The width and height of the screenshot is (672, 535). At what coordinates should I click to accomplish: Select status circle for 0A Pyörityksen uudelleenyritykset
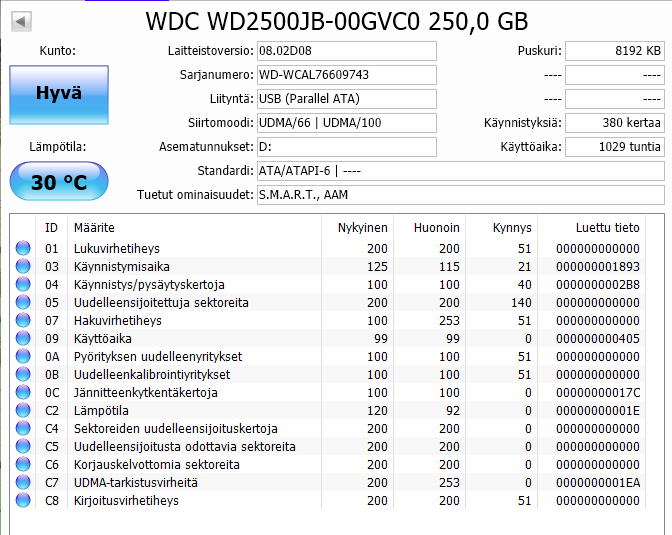pos(23,356)
